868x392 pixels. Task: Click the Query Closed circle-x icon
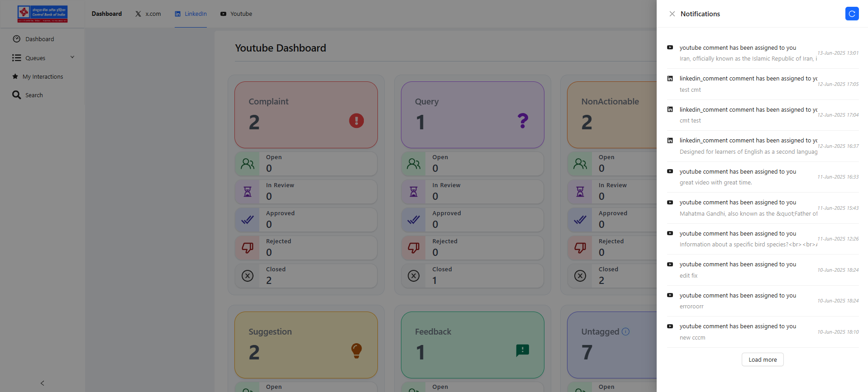click(414, 276)
